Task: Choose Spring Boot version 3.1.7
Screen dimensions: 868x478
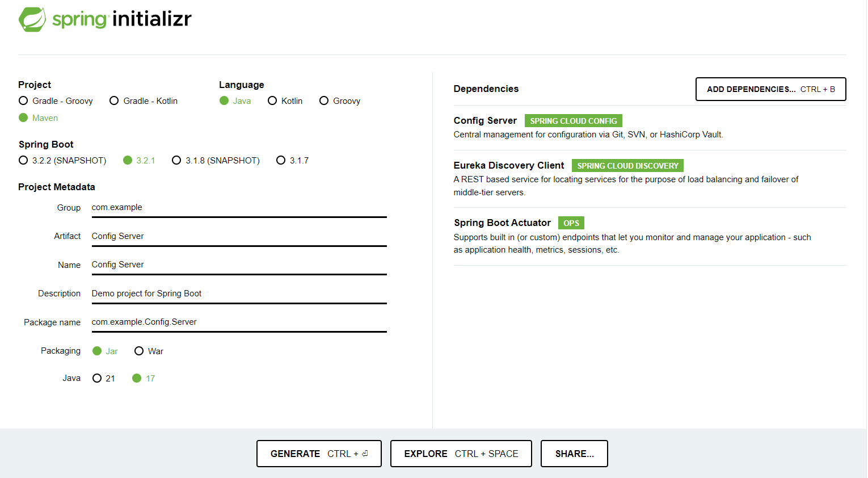Action: (x=281, y=161)
